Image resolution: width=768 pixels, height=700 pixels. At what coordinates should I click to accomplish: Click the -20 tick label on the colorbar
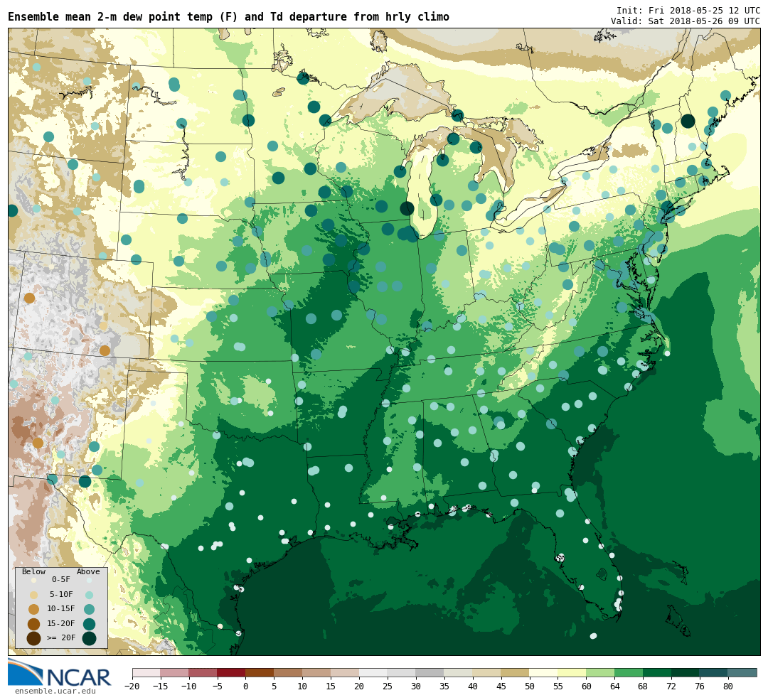pos(132,686)
